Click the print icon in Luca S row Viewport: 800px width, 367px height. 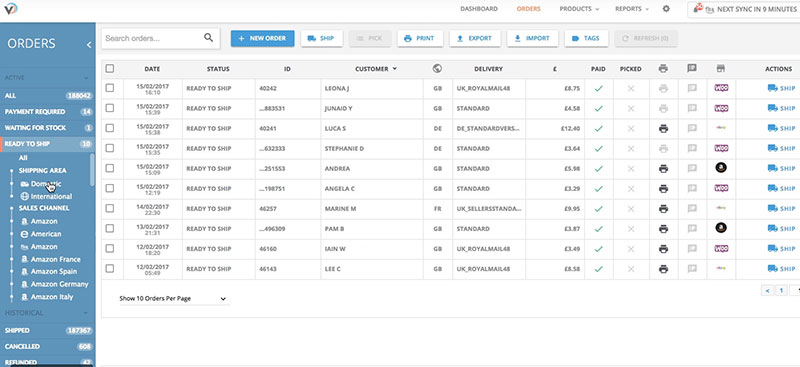coord(663,129)
